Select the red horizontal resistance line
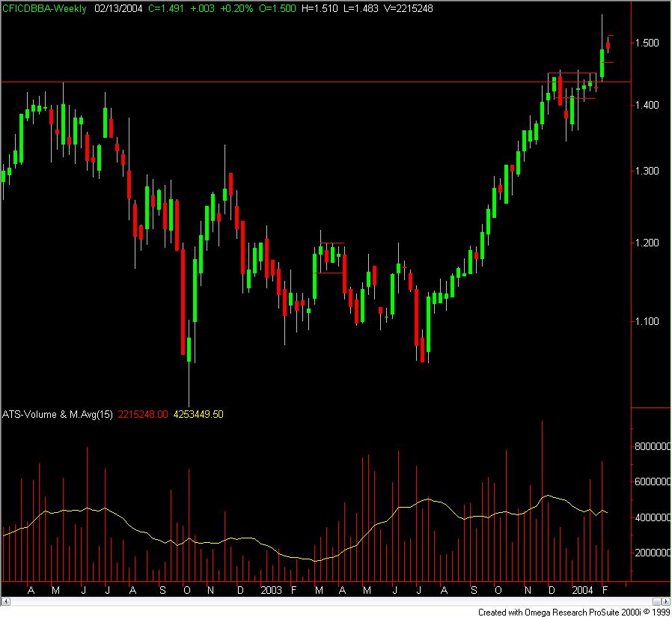Screen dimensions: 672x617 click(224, 81)
